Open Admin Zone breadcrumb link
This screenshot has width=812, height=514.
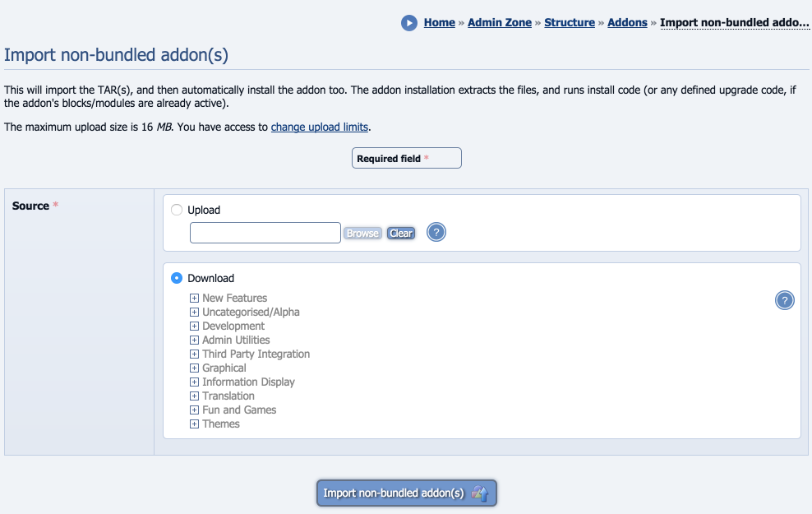[499, 23]
